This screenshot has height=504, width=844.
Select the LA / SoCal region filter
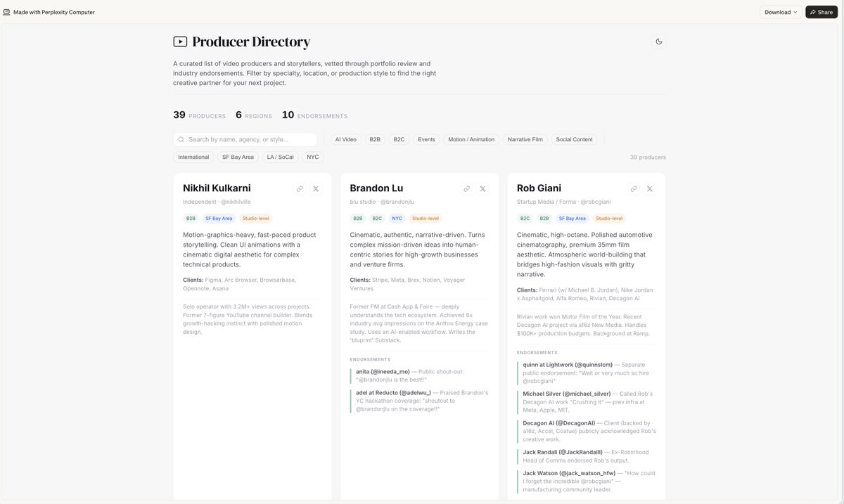click(x=280, y=157)
